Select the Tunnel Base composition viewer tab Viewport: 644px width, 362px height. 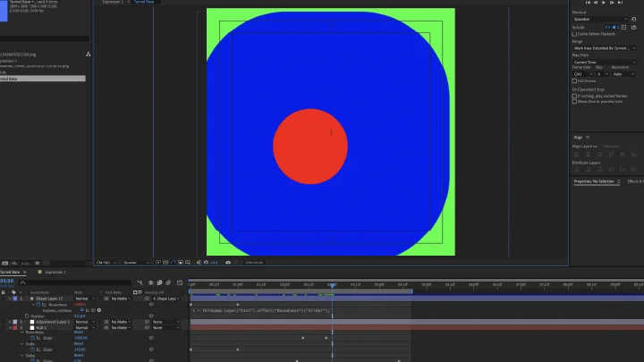[144, 2]
